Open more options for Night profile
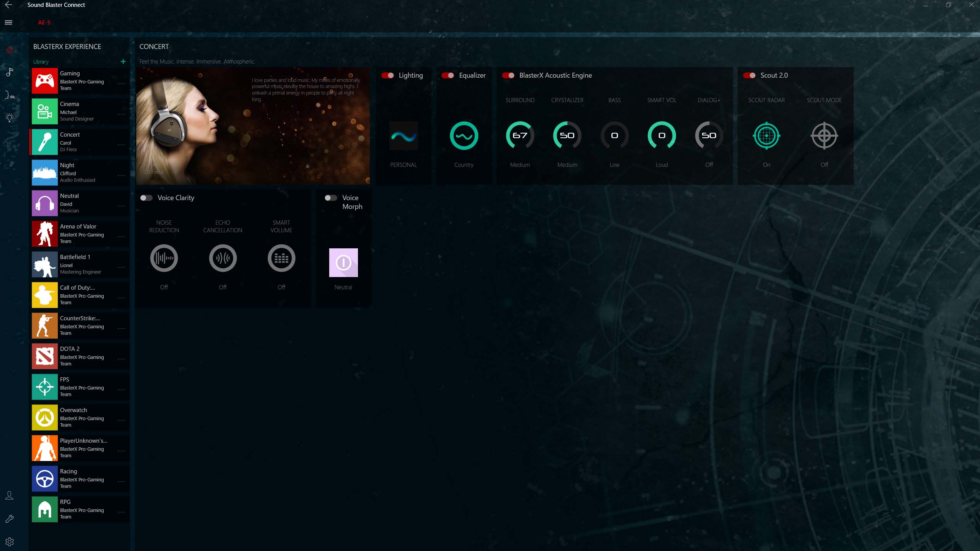The image size is (980, 551). (121, 175)
